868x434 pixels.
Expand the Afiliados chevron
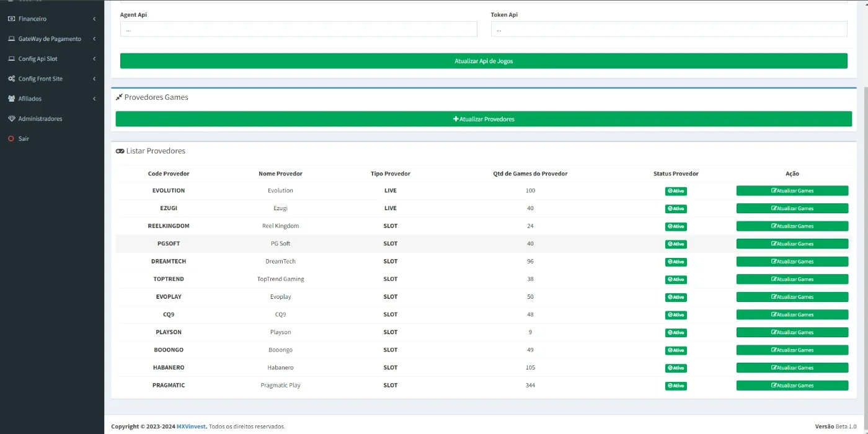[94, 99]
